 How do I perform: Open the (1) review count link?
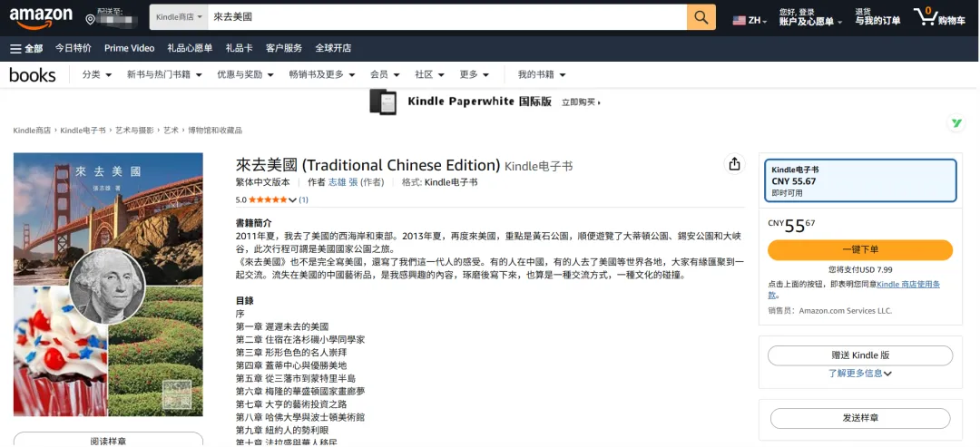[x=304, y=199]
